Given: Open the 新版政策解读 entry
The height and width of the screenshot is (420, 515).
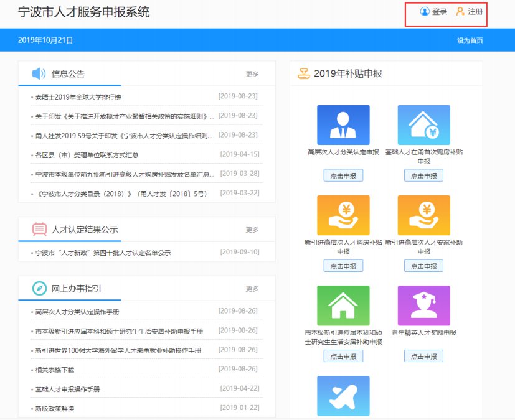Looking at the screenshot, I should click(55, 408).
